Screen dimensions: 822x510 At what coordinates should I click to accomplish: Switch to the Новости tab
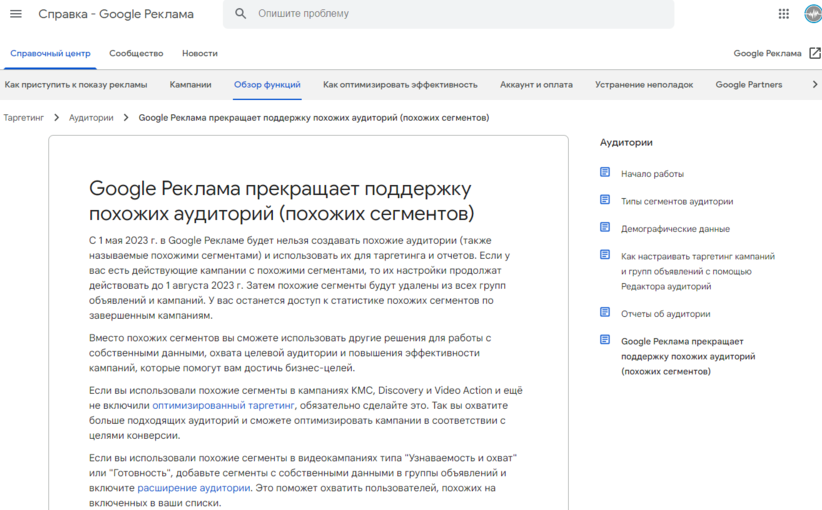[200, 53]
